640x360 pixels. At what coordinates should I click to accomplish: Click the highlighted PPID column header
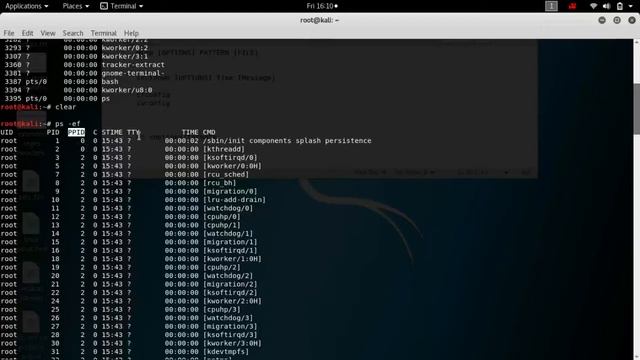(x=76, y=132)
